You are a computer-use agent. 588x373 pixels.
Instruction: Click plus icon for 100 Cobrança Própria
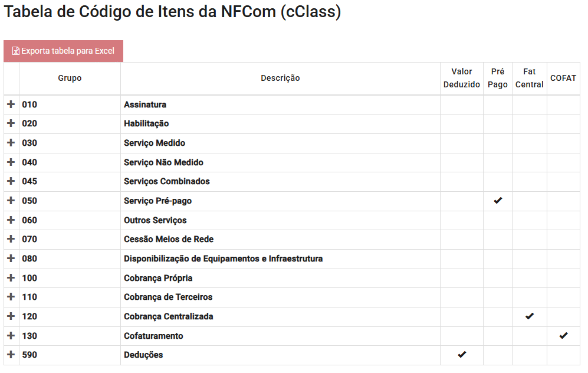(11, 278)
